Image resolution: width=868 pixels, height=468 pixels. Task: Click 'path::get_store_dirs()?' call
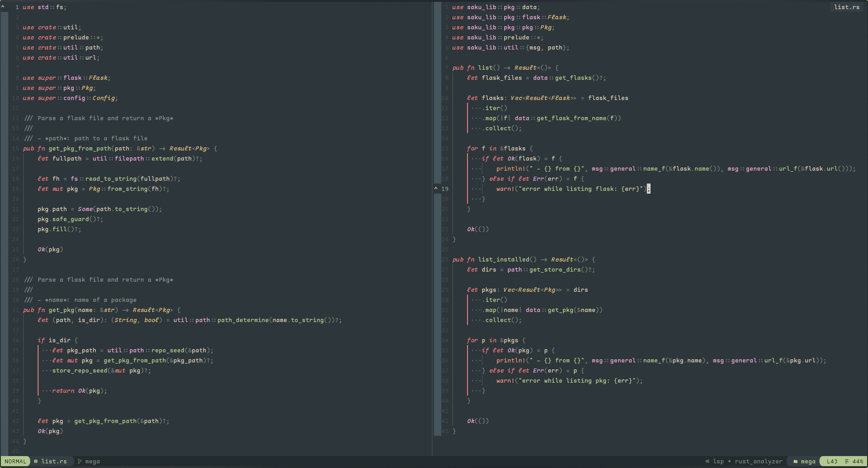click(x=549, y=269)
